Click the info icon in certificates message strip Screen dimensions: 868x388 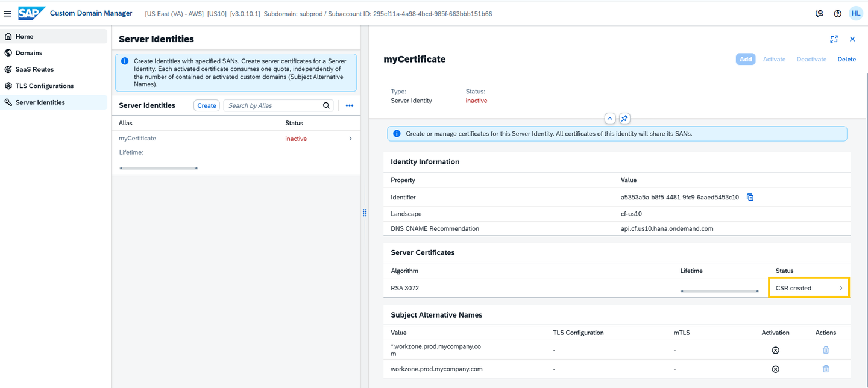click(397, 134)
